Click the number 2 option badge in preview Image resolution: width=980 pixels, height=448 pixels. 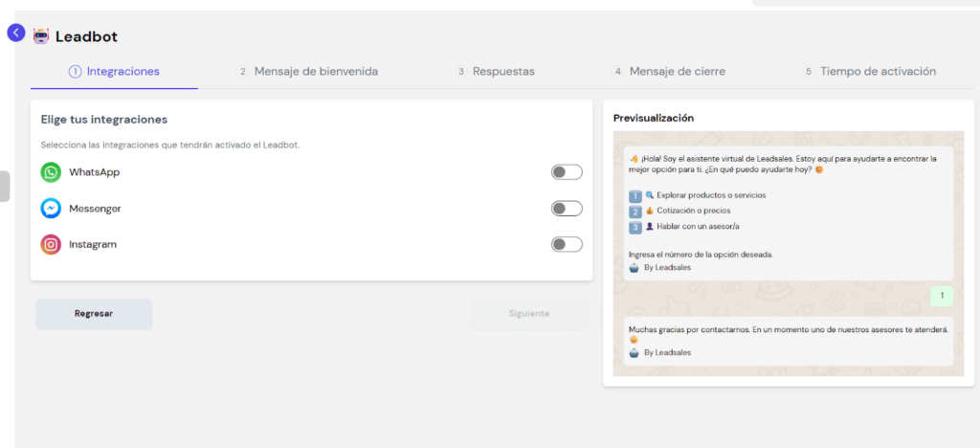click(635, 212)
